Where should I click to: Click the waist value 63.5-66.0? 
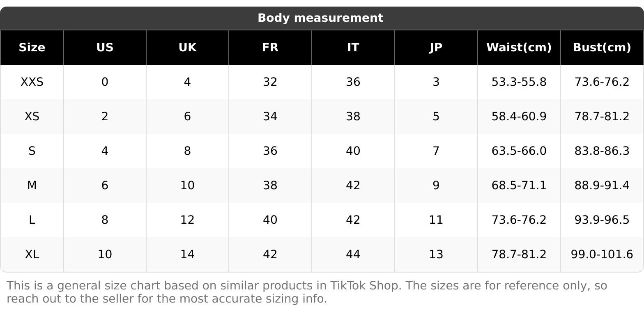(519, 151)
